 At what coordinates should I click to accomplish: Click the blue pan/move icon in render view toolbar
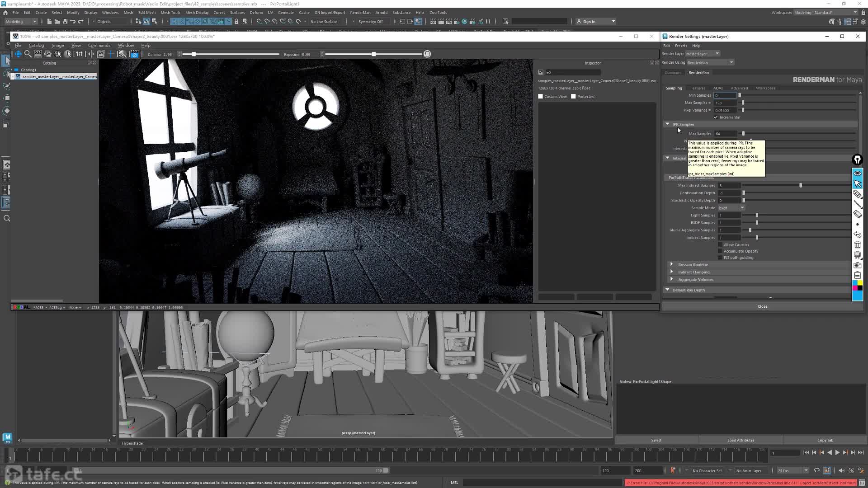coord(18,54)
